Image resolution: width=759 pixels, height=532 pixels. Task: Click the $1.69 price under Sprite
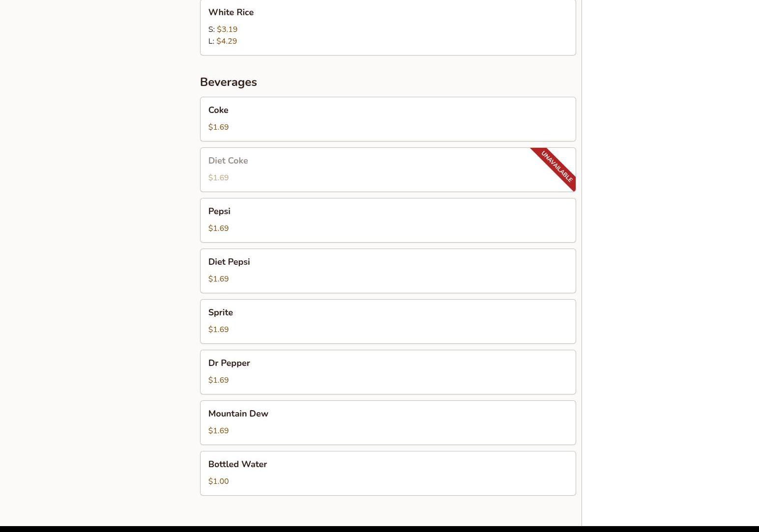pos(218,330)
